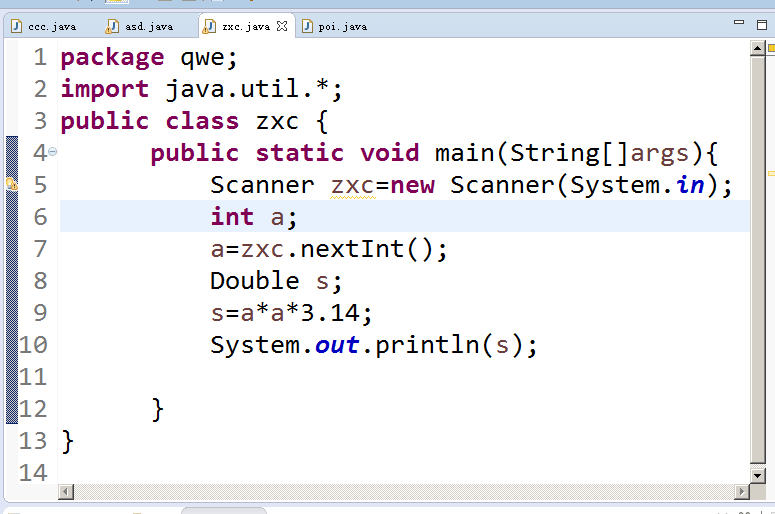Click line number 7 in gutter
Image resolution: width=775 pixels, height=514 pixels.
click(41, 249)
